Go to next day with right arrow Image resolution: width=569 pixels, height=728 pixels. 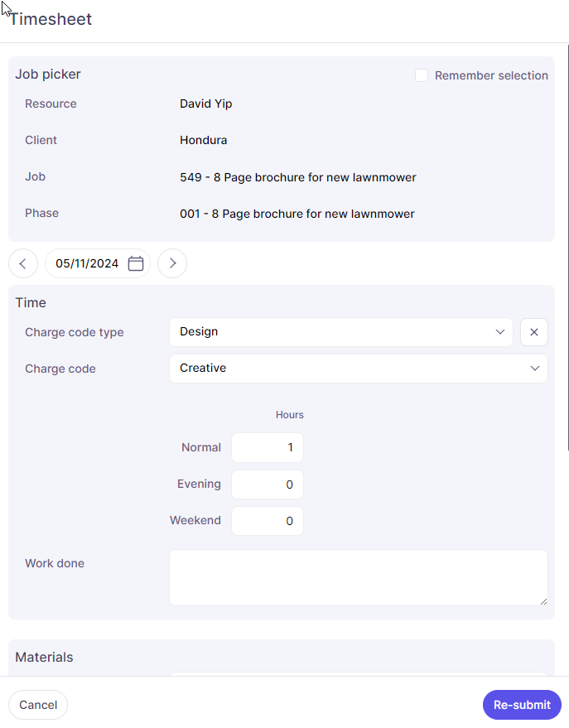[x=172, y=263]
